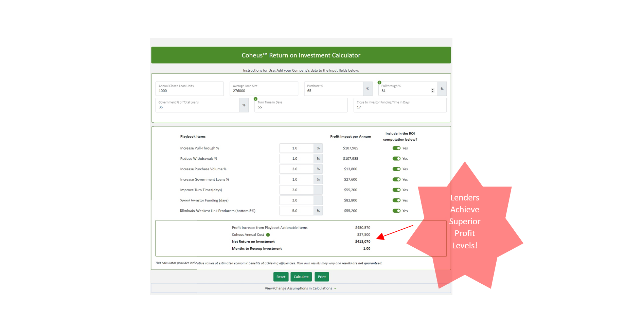Click Annual Closed Loan Units input field
The image size is (644, 335).
pyautogui.click(x=190, y=89)
